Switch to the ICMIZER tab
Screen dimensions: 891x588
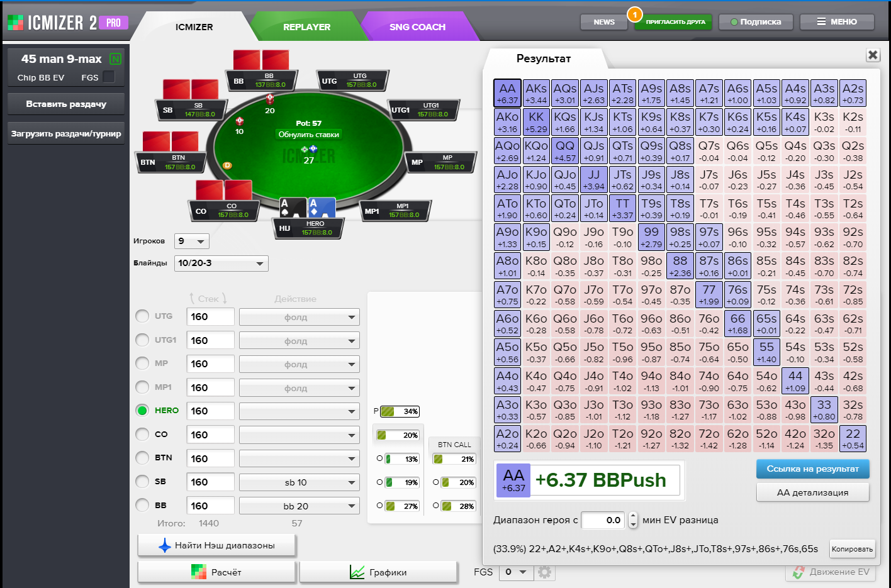[x=194, y=27]
